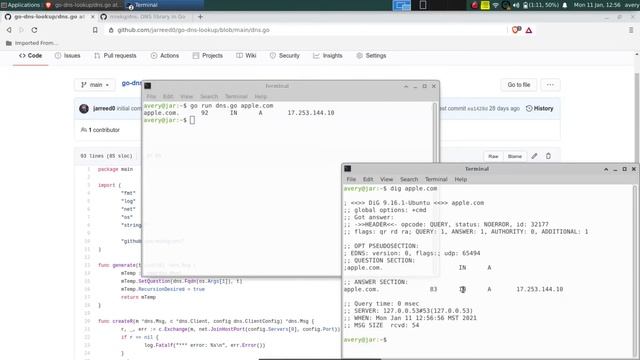
Task: Open the Brave Shields lion icon
Action: pyautogui.click(x=516, y=30)
